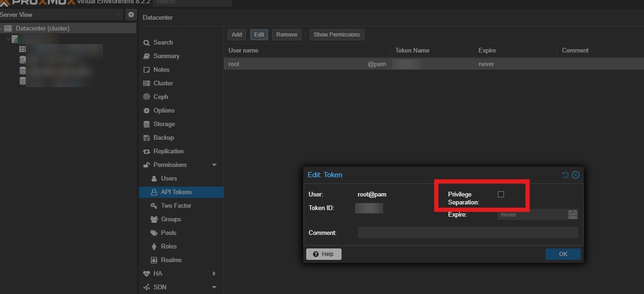
Task: Click the Two Factor key icon
Action: [154, 205]
